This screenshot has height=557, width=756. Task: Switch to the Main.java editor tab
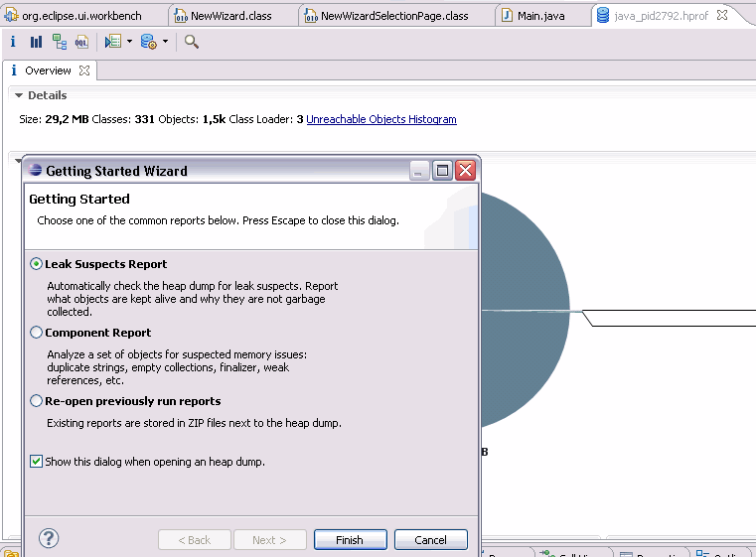[532, 16]
